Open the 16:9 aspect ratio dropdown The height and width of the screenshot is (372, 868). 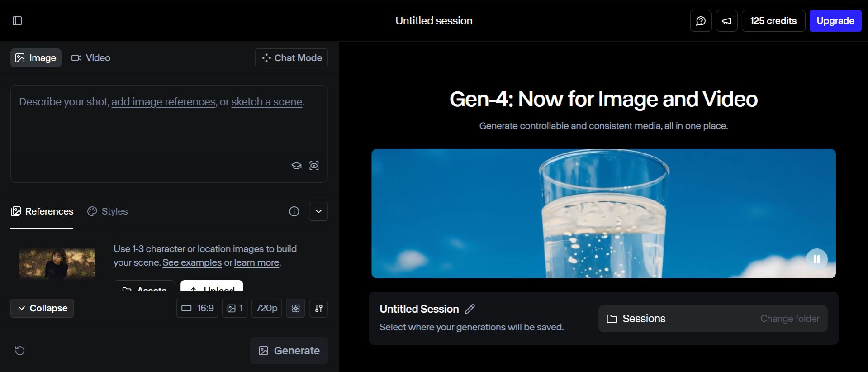[197, 308]
